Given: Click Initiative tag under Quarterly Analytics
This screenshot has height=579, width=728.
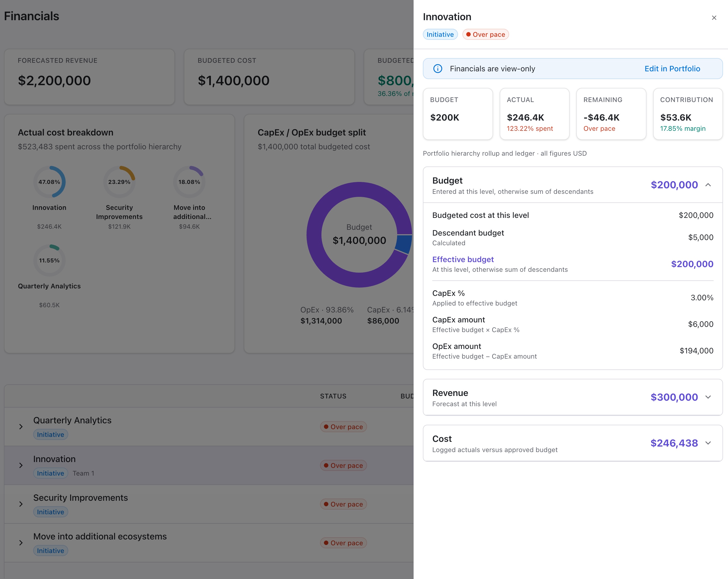Looking at the screenshot, I should (51, 434).
